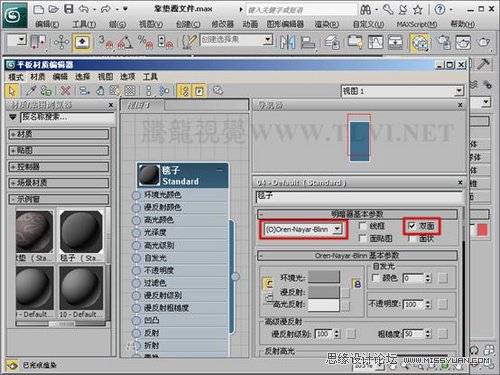
Task: Pick the 高光反射 specular color swatch
Action: point(324,305)
